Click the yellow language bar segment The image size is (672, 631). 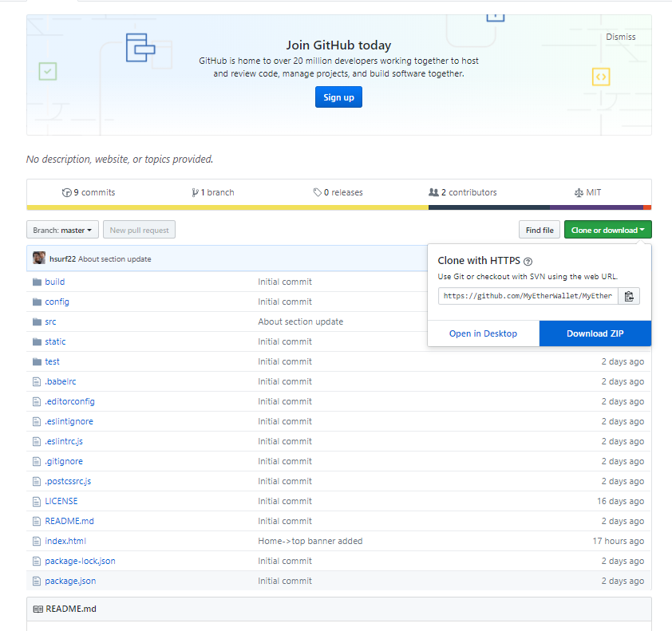click(x=227, y=207)
